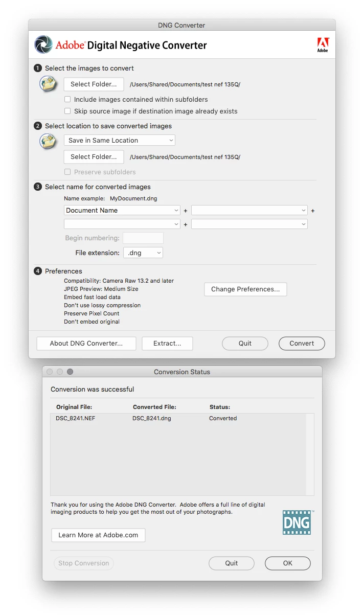
Task: Open the Save in Same Location dropdown
Action: 120,141
